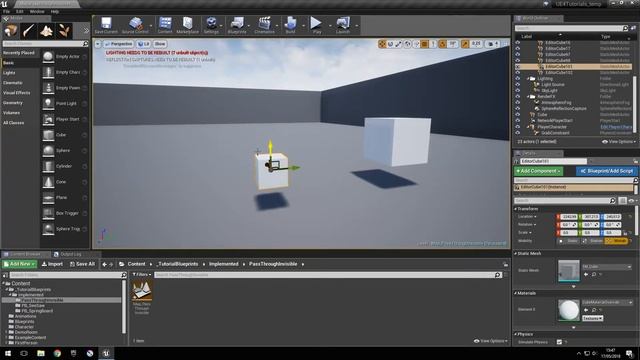The height and width of the screenshot is (360, 640).
Task: Click the Unreal Editor icon in the taskbar
Action: tap(106, 353)
